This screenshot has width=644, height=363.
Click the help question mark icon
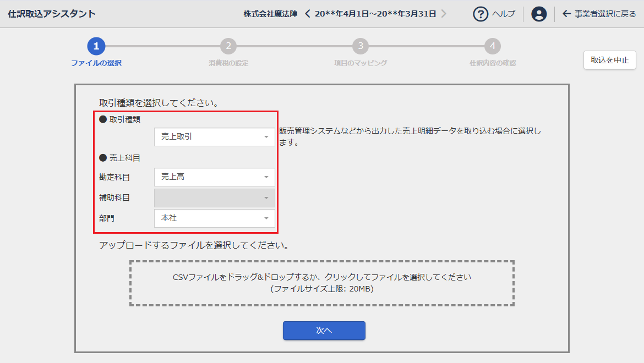481,14
